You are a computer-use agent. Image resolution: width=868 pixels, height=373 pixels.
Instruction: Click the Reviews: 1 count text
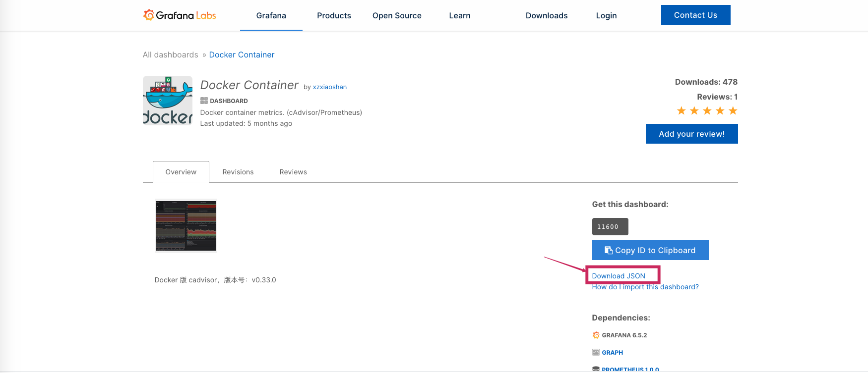coord(717,97)
